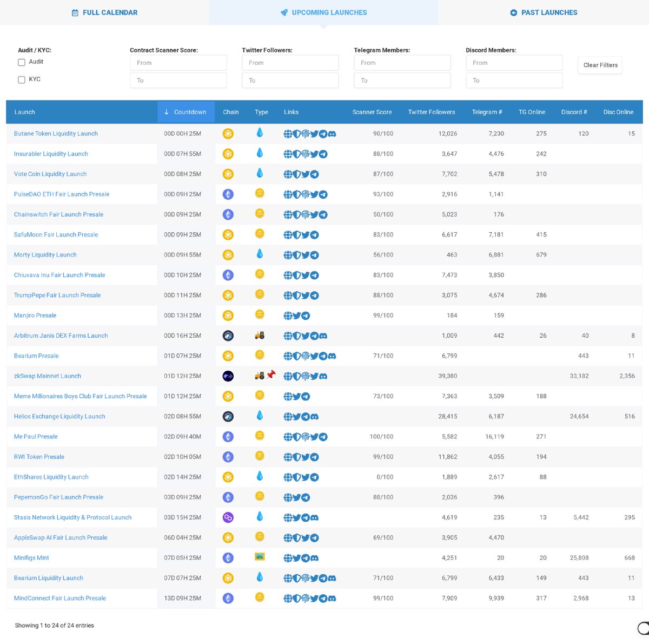Click zkSync chain icon for zkSwap Mainnet

click(x=228, y=376)
